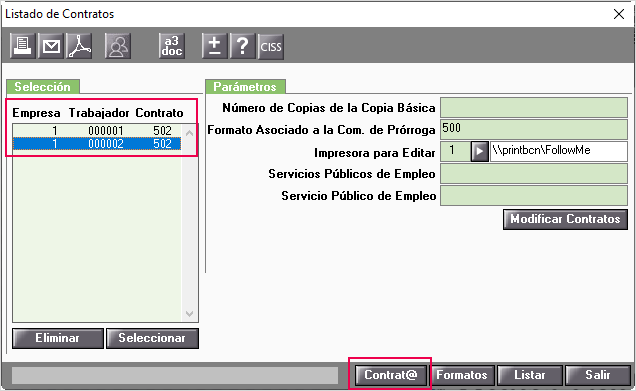The height and width of the screenshot is (391, 636).
Task: Click the \\printbcn\FollowMe printer field
Action: [559, 151]
